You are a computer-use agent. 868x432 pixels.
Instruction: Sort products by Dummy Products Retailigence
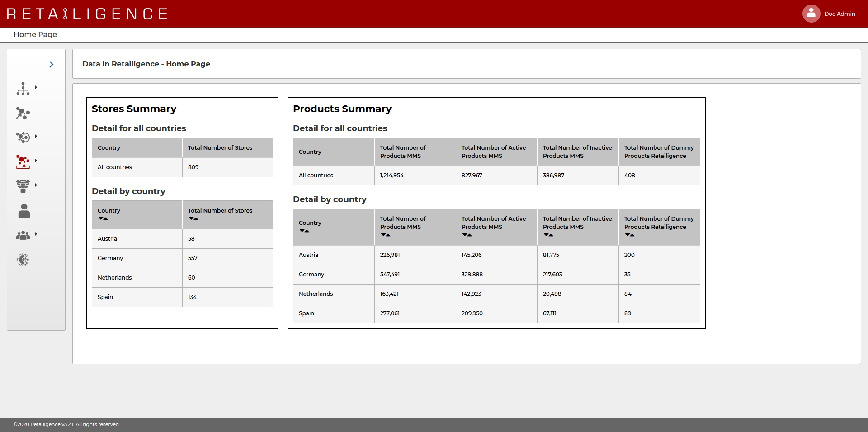(x=630, y=235)
